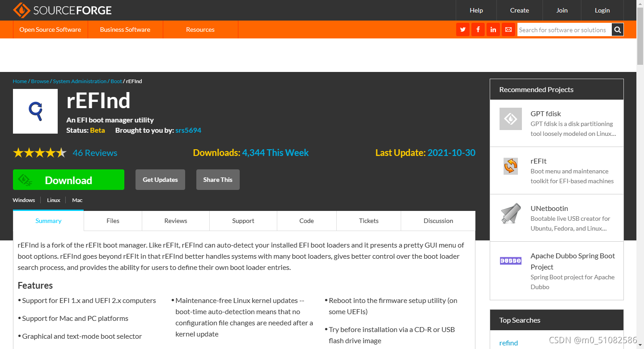
Task: Switch to the Files tab
Action: [113, 221]
